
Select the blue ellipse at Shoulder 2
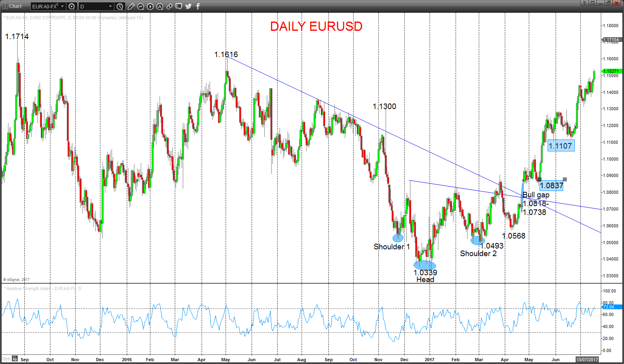coord(478,240)
